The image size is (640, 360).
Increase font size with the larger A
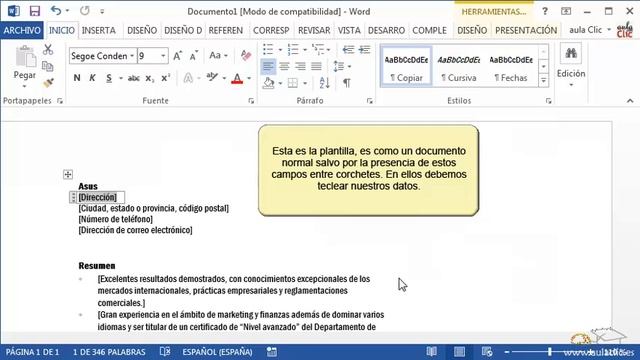(178, 56)
